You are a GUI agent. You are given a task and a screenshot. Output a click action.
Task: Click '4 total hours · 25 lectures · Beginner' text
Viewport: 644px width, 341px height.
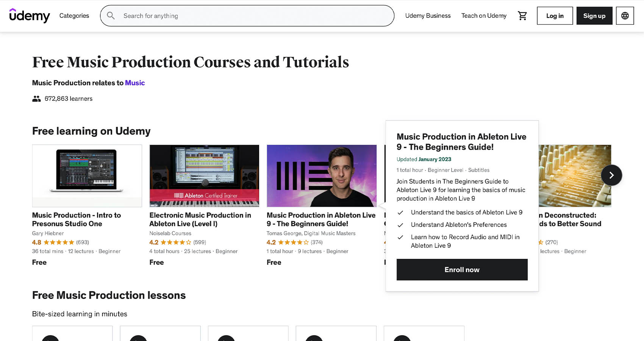click(194, 251)
